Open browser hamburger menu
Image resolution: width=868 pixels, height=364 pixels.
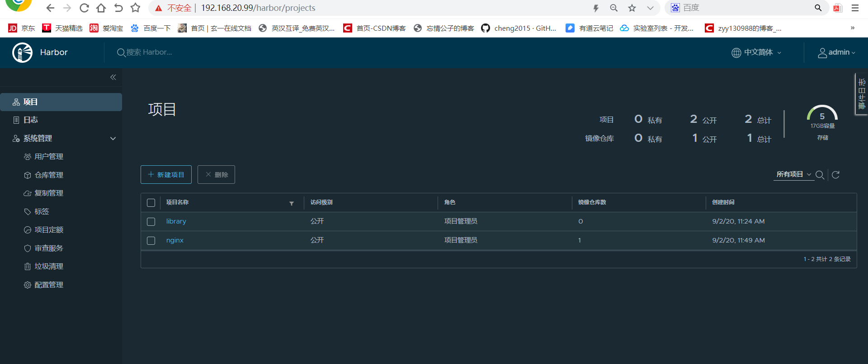point(855,8)
